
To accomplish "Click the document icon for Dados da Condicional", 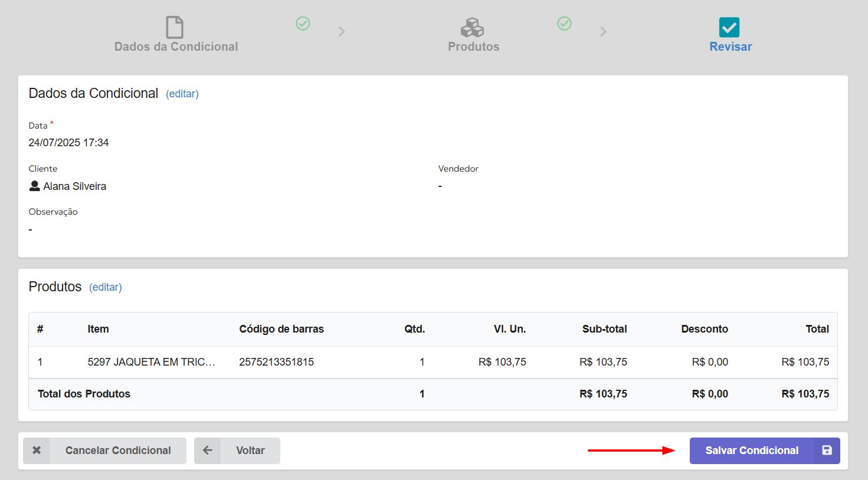I will point(175,27).
